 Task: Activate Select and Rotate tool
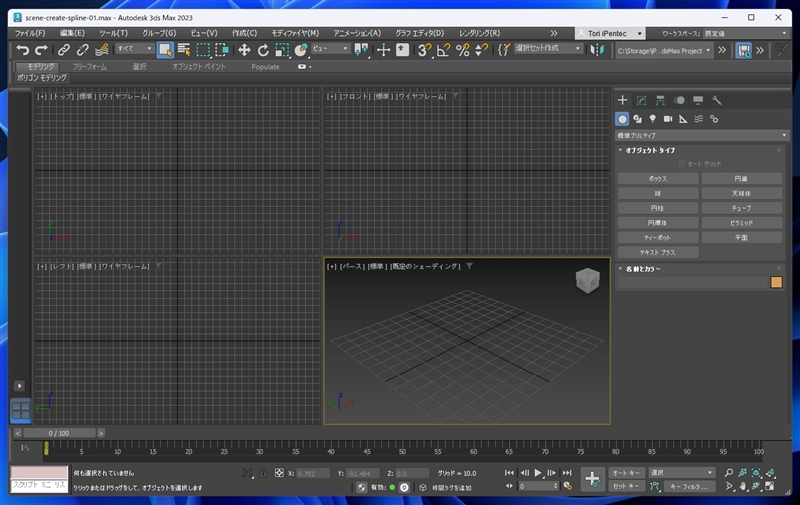(263, 50)
